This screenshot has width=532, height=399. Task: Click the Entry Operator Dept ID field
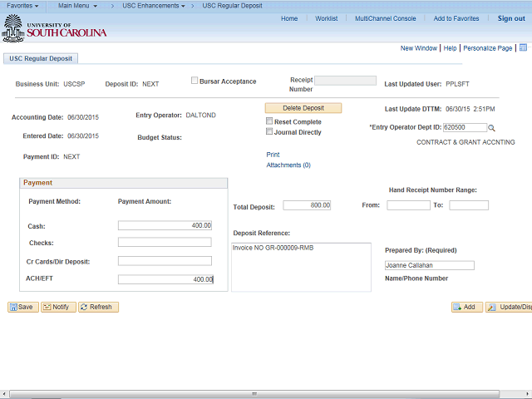pyautogui.click(x=465, y=127)
